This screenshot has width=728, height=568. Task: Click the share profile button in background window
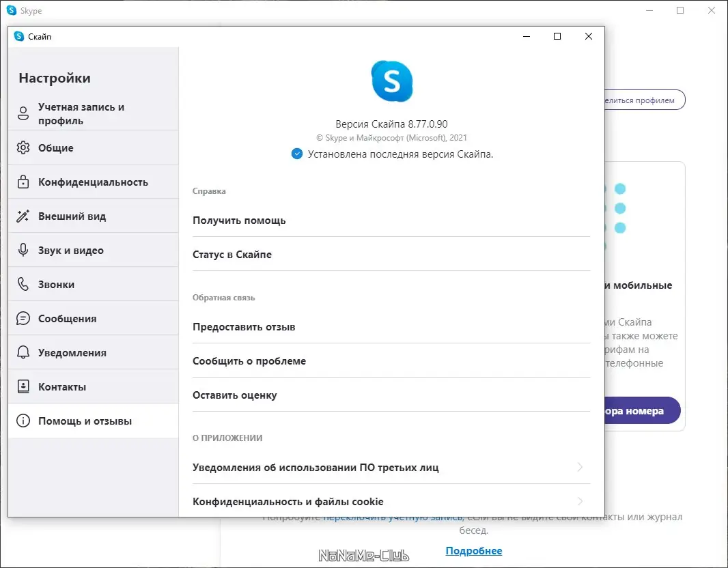(645, 100)
